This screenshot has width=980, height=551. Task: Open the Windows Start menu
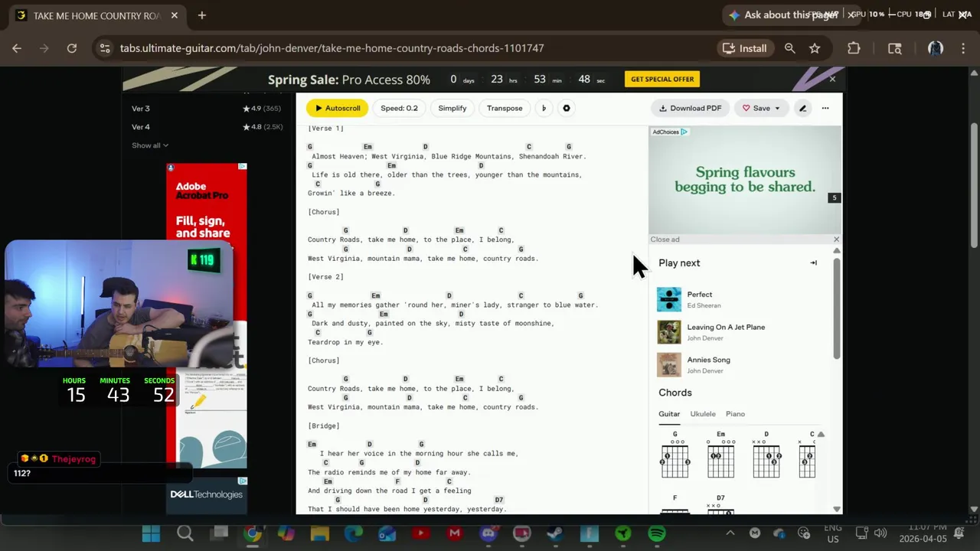coord(151,533)
